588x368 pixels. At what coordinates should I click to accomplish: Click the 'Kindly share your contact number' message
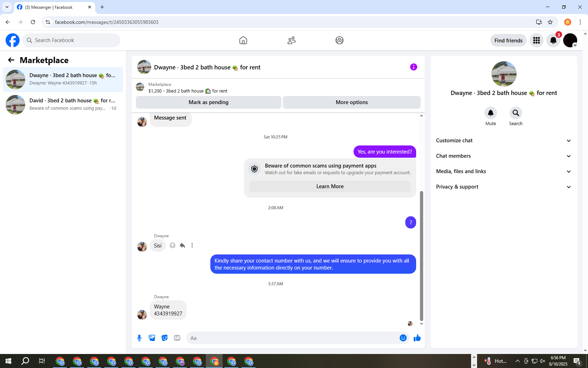pyautogui.click(x=313, y=264)
